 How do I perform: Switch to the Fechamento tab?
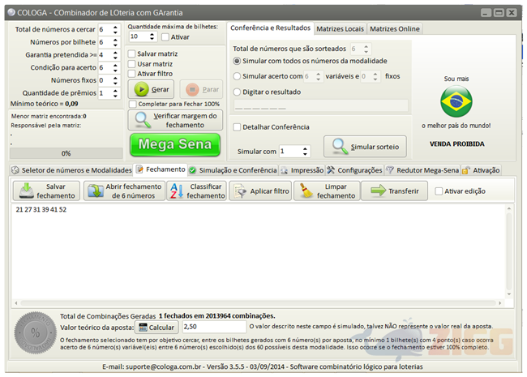(x=161, y=169)
